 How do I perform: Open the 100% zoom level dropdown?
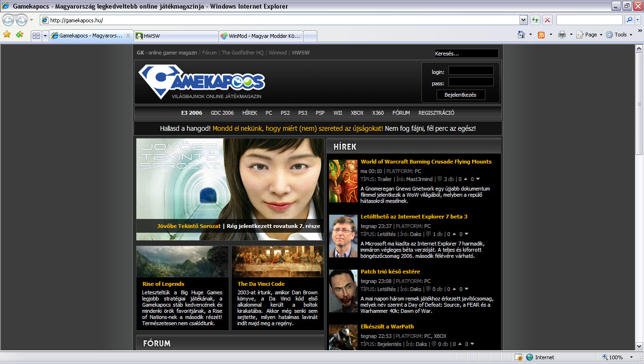tap(631, 357)
